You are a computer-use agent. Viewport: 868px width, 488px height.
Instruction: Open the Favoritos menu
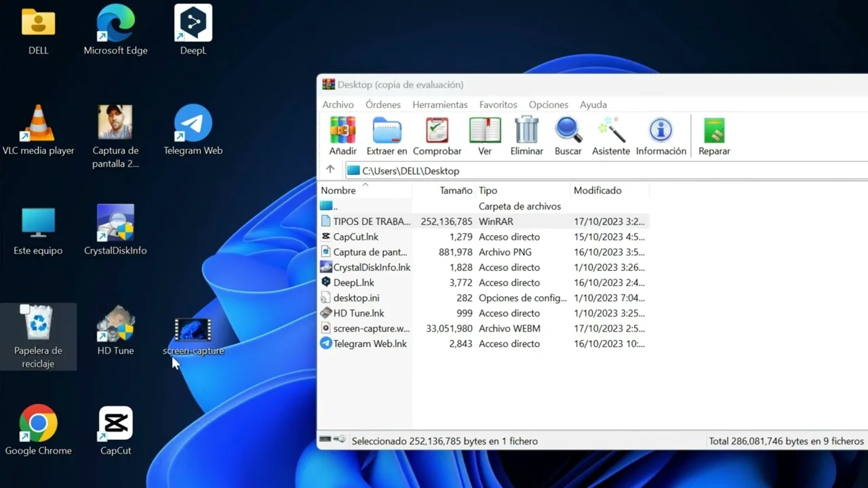(x=498, y=104)
